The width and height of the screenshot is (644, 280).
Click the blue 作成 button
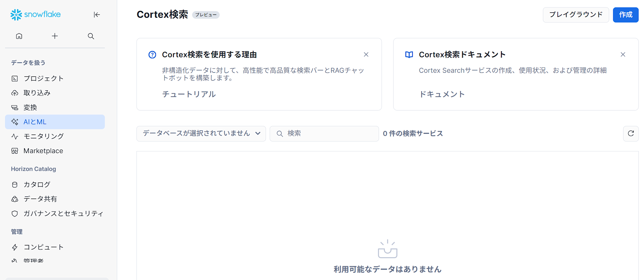(x=626, y=15)
